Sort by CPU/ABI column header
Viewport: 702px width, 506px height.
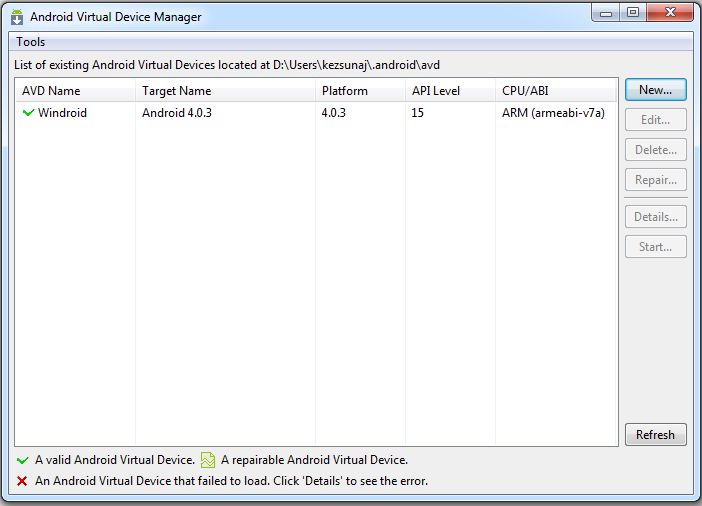(x=556, y=91)
